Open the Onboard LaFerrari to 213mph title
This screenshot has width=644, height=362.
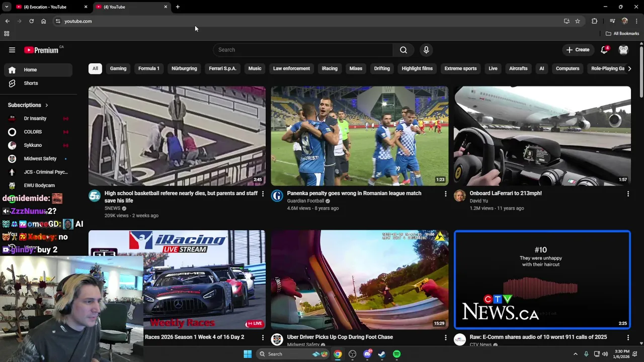[x=506, y=193]
